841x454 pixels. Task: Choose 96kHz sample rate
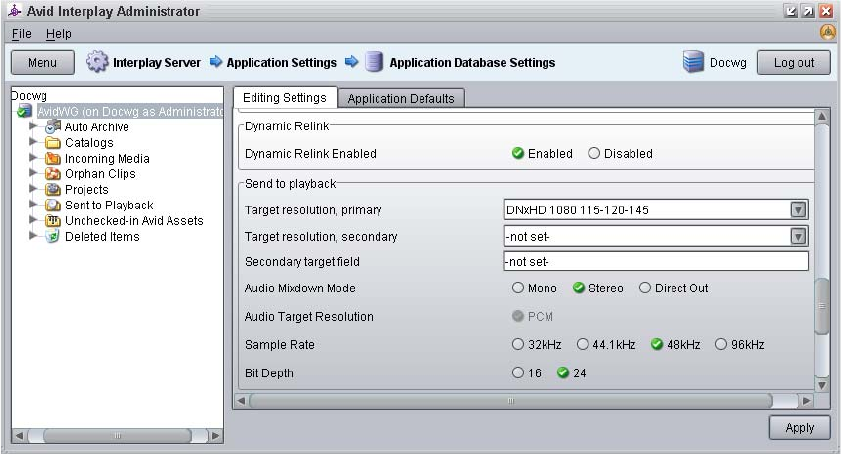click(721, 345)
